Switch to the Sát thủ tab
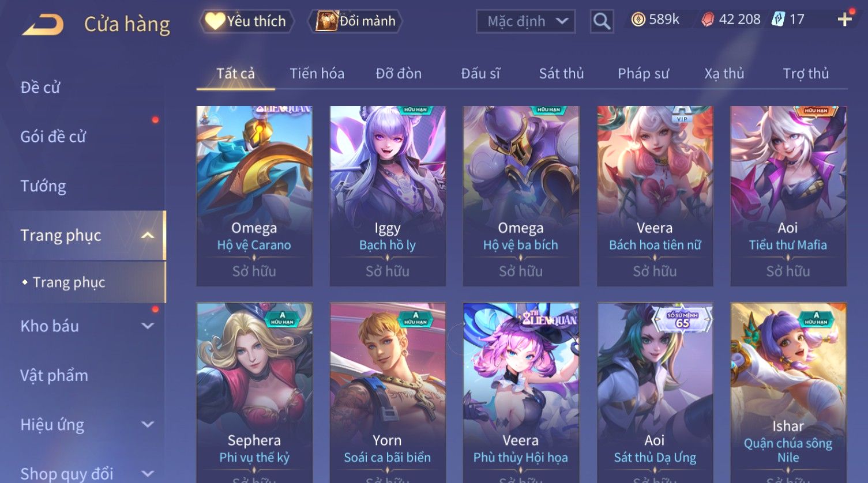The height and width of the screenshot is (483, 868). pyautogui.click(x=561, y=74)
